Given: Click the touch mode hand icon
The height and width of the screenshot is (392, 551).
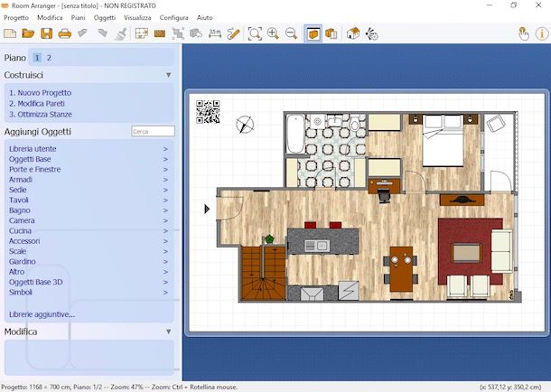Looking at the screenshot, I should coord(524,33).
